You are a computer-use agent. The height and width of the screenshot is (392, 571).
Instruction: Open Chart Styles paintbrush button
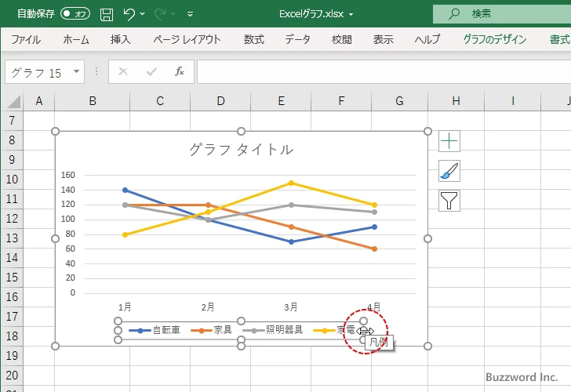tap(449, 171)
